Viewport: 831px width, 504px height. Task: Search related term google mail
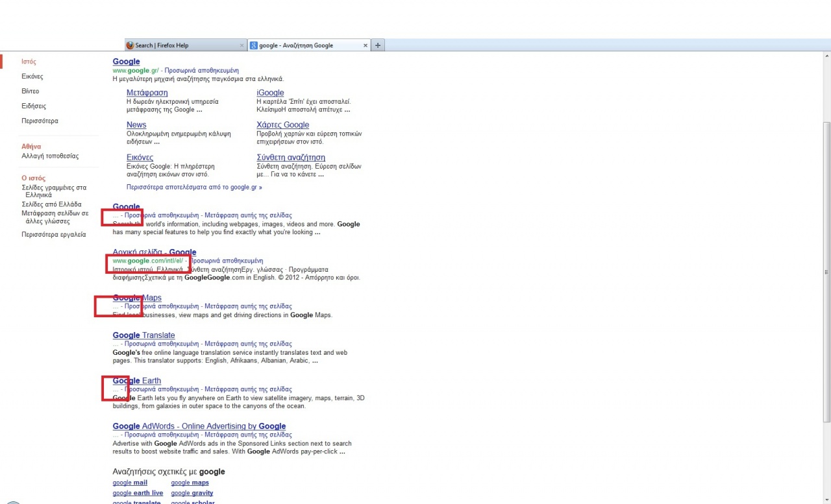pyautogui.click(x=130, y=483)
